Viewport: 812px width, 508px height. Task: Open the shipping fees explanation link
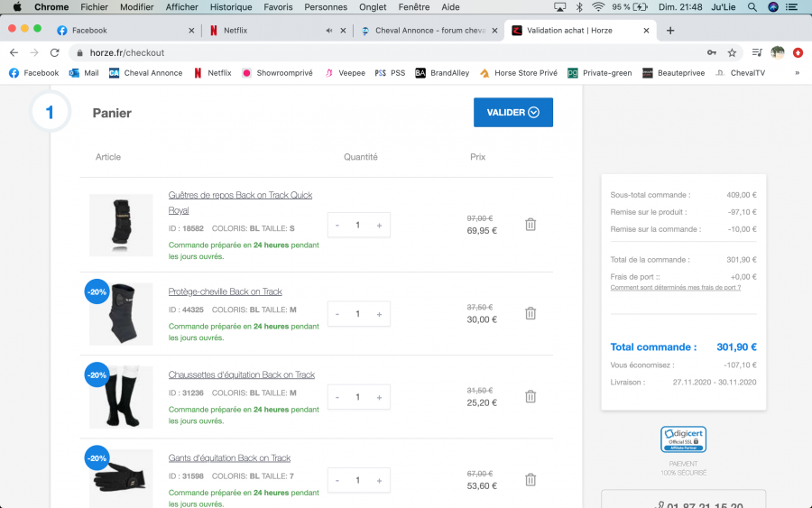coord(675,288)
